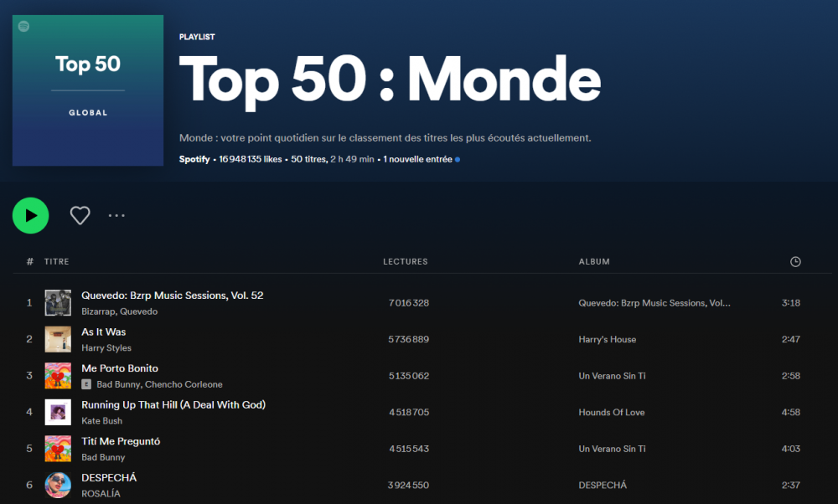Viewport: 838px width, 504px height.
Task: Open the Kate Bush artist link
Action: coord(101,421)
